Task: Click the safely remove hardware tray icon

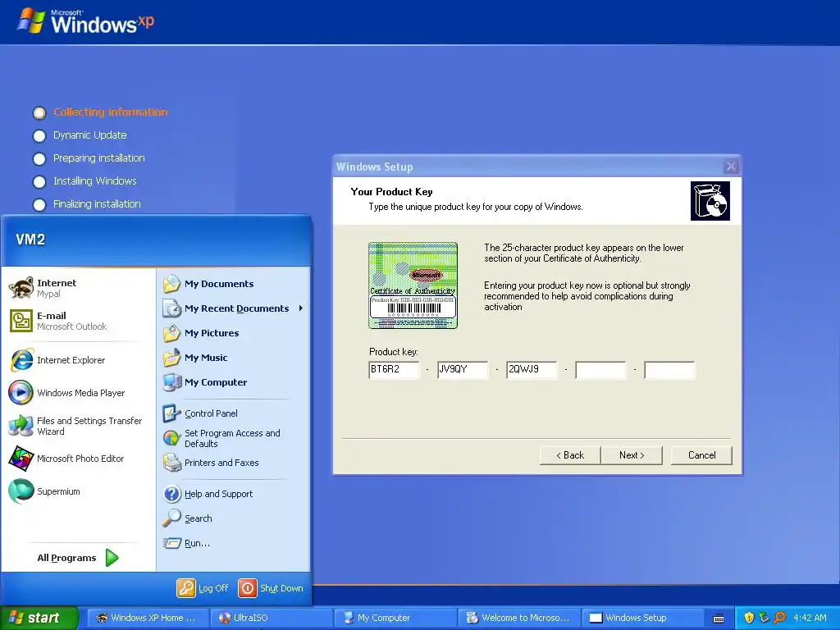Action: coord(764,618)
